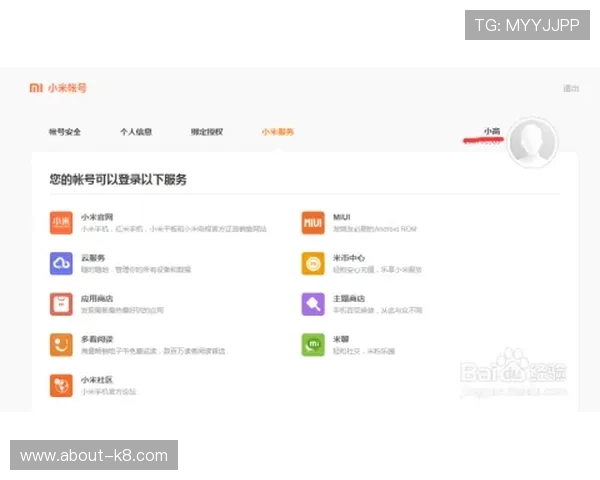Click the description under MIUI

click(375, 229)
